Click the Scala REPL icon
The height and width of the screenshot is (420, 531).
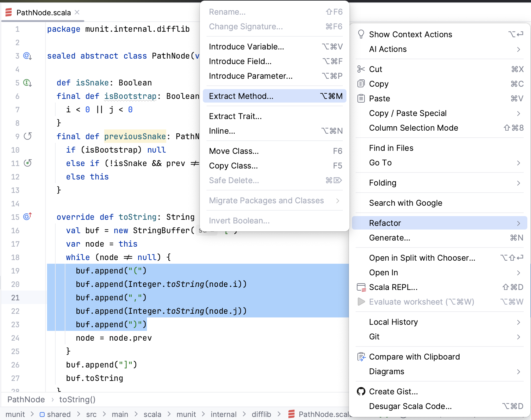coord(361,287)
